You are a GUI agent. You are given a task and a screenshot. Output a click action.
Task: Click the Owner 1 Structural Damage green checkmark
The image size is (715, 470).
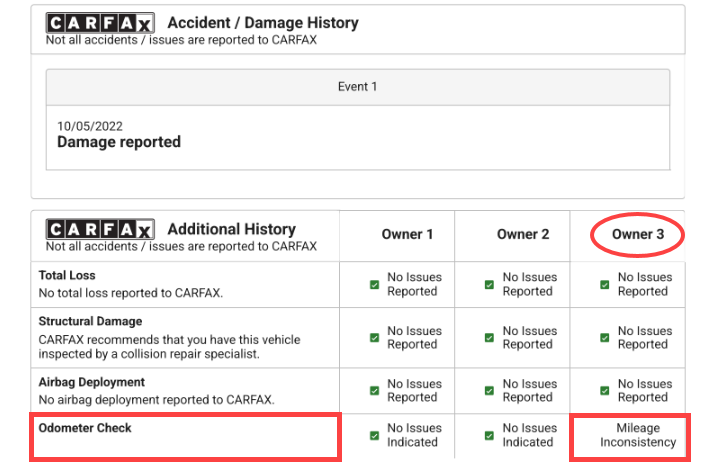click(374, 338)
